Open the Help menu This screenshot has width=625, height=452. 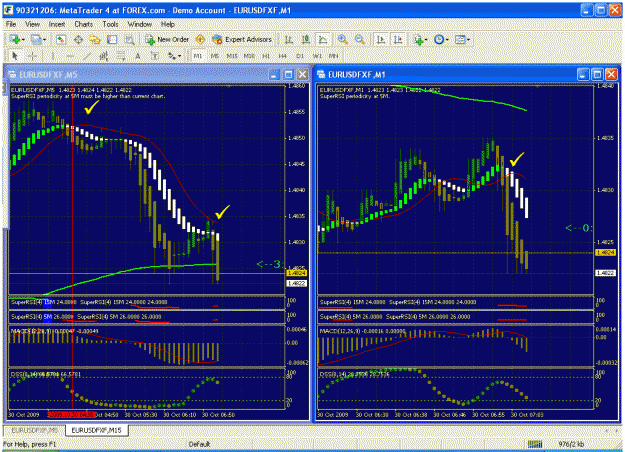pyautogui.click(x=168, y=24)
